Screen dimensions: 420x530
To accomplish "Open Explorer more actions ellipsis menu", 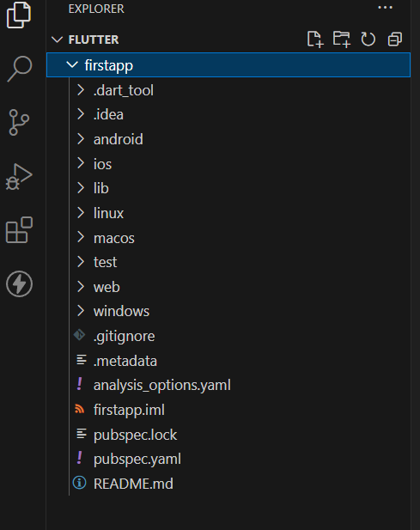I will click(385, 8).
